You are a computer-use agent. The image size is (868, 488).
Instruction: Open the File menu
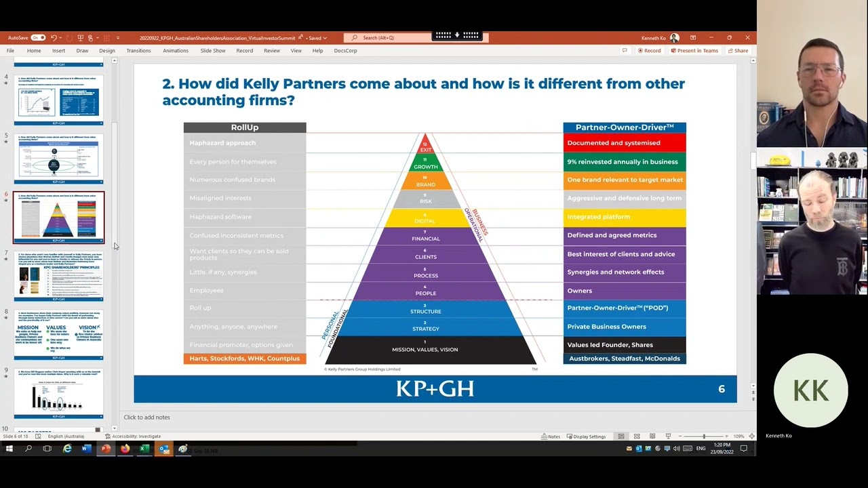tap(10, 51)
